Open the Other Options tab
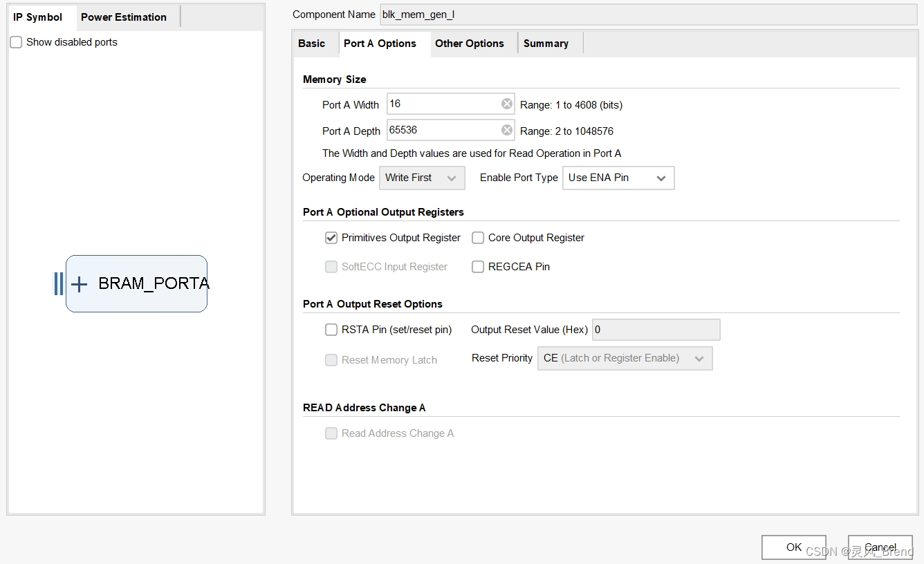924x564 pixels. [x=470, y=44]
